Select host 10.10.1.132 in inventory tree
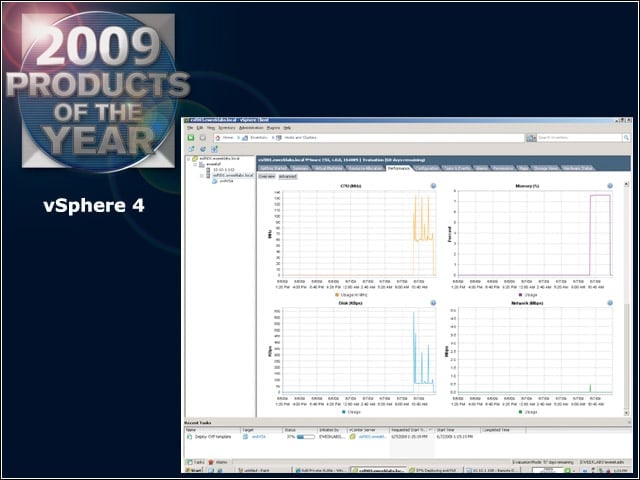Image resolution: width=640 pixels, height=480 pixels. click(224, 170)
